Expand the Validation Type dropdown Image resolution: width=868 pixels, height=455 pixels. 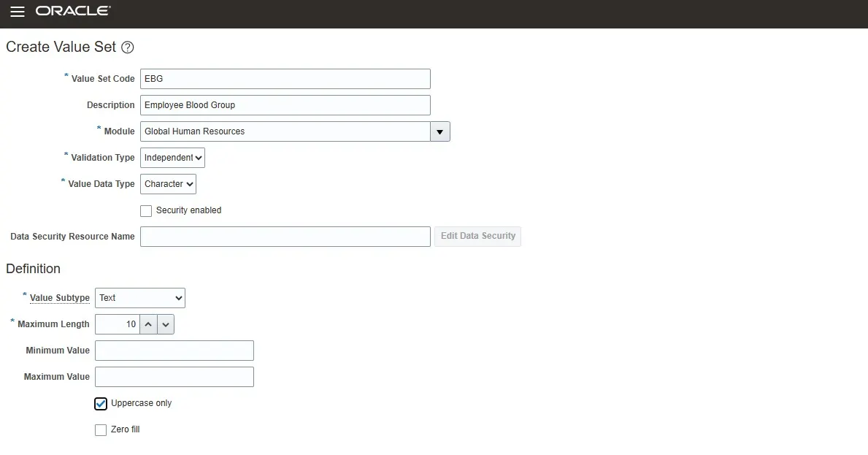pos(173,158)
